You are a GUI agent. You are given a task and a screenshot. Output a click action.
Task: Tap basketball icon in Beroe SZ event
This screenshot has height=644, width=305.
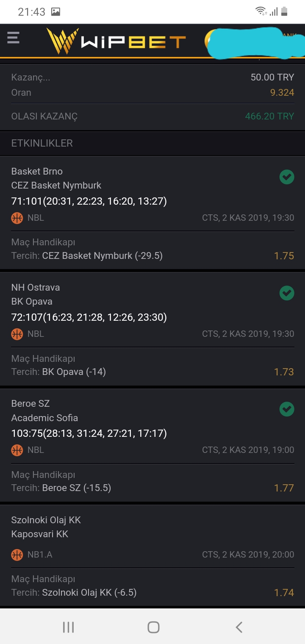click(17, 450)
